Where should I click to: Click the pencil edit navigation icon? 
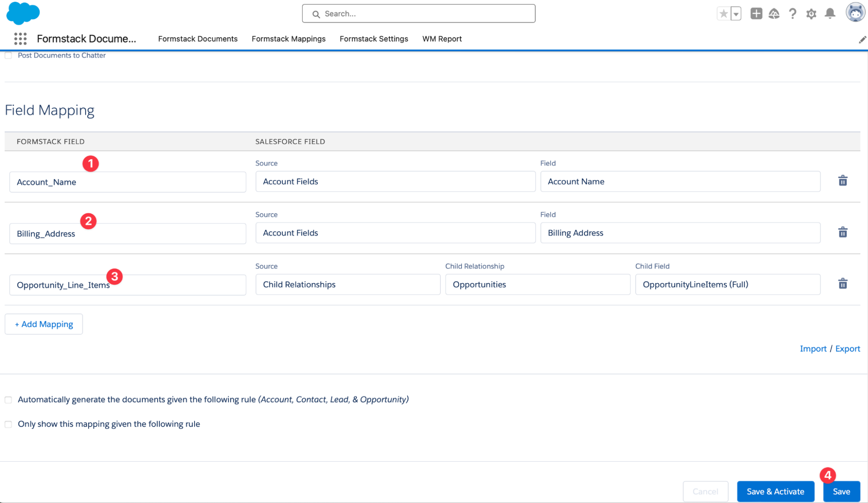pos(862,40)
